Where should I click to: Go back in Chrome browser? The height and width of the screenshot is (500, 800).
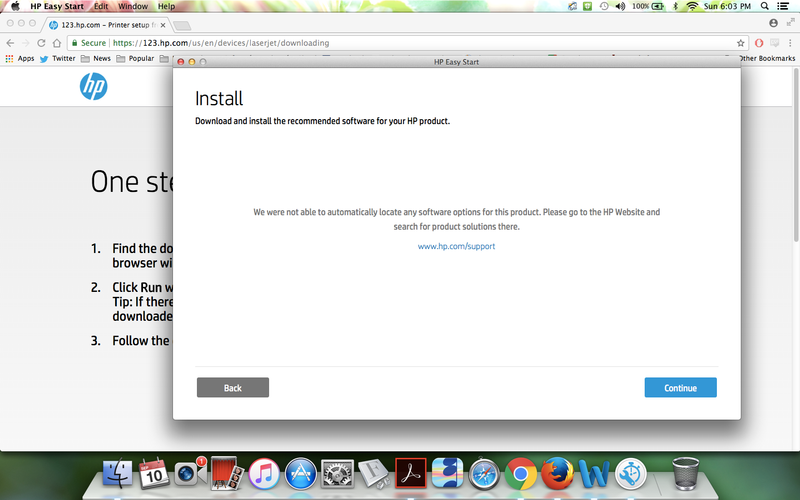point(10,43)
